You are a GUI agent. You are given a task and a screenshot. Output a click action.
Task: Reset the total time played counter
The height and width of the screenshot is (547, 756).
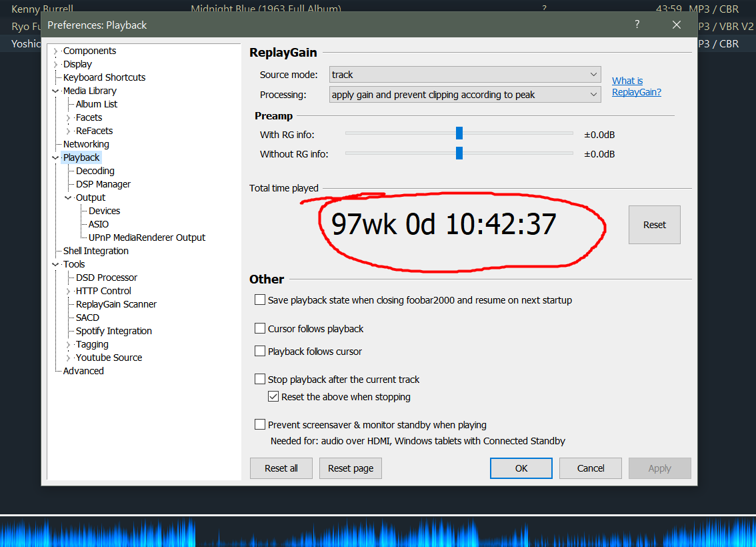654,225
